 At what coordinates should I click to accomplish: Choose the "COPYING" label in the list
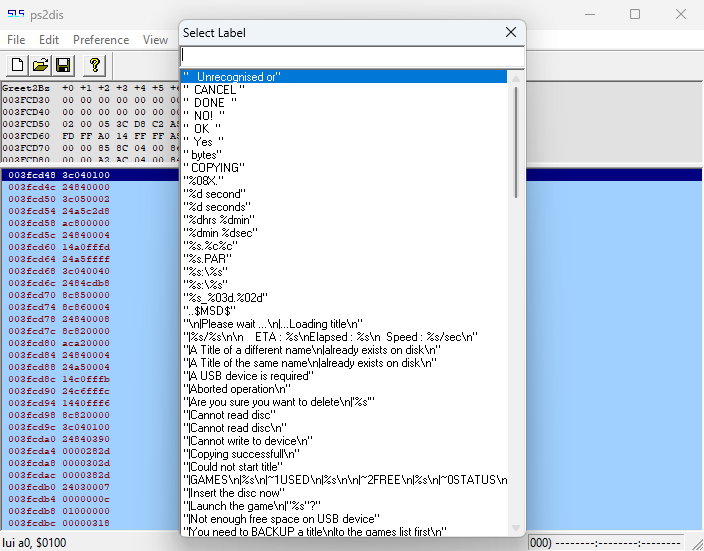(x=214, y=167)
